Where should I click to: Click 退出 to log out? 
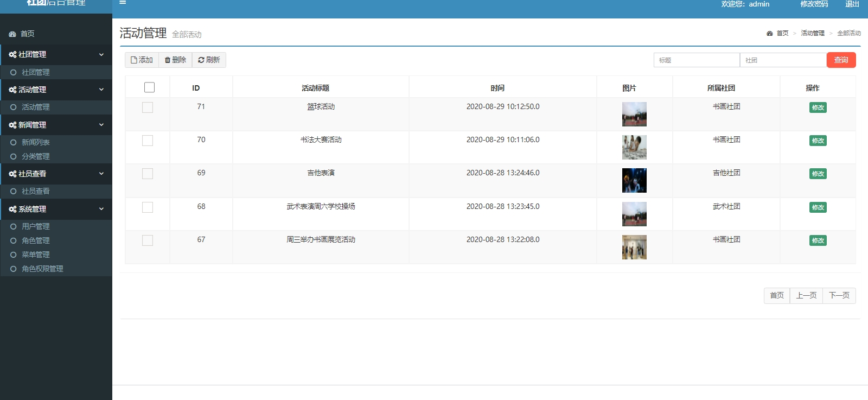click(852, 4)
